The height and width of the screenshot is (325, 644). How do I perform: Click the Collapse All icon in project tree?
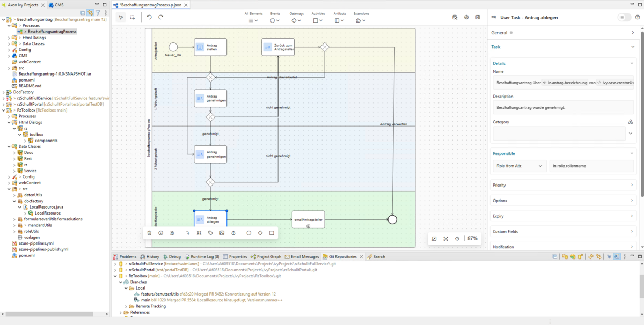click(x=83, y=12)
